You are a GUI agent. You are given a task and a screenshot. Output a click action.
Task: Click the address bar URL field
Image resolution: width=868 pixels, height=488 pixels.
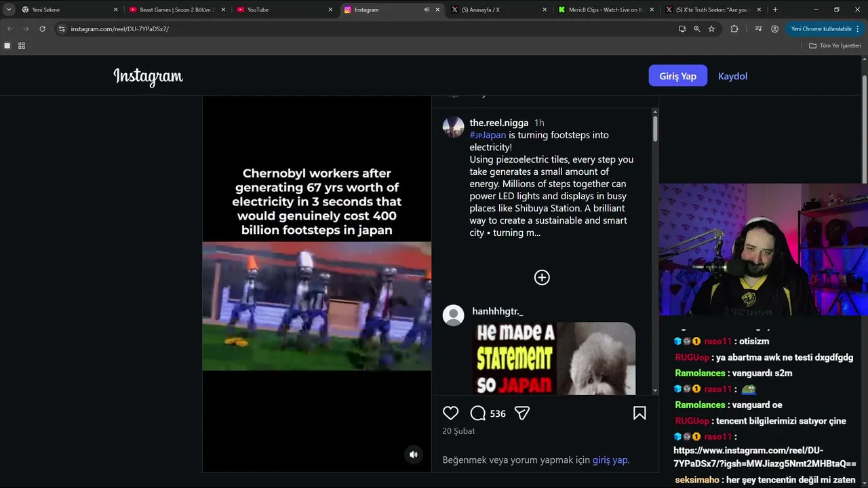click(x=366, y=29)
